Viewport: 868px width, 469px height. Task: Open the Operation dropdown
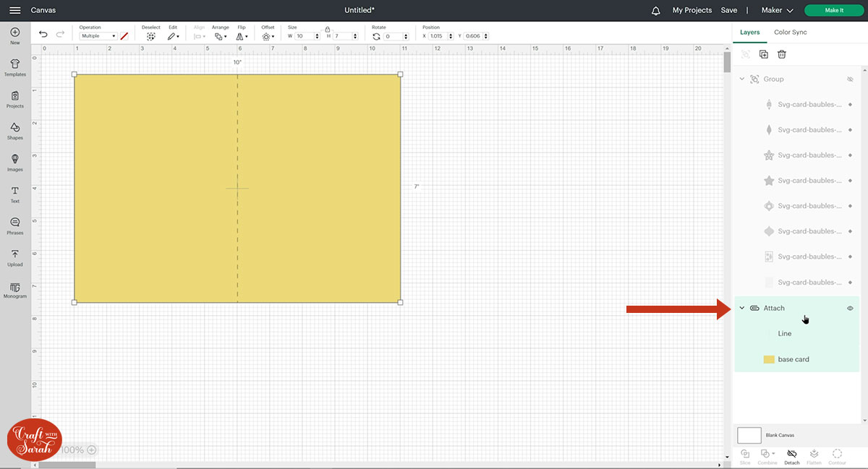[x=98, y=36]
